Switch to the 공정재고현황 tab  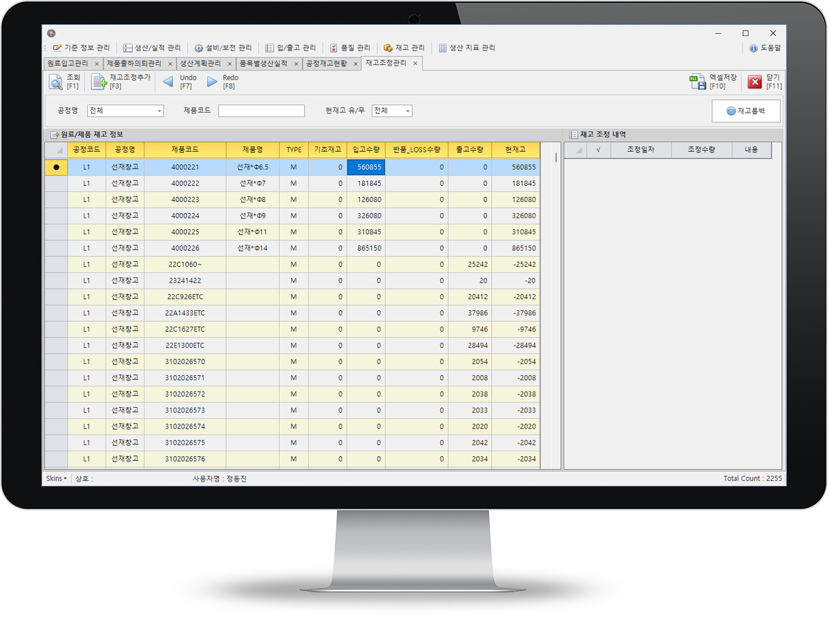click(x=326, y=64)
